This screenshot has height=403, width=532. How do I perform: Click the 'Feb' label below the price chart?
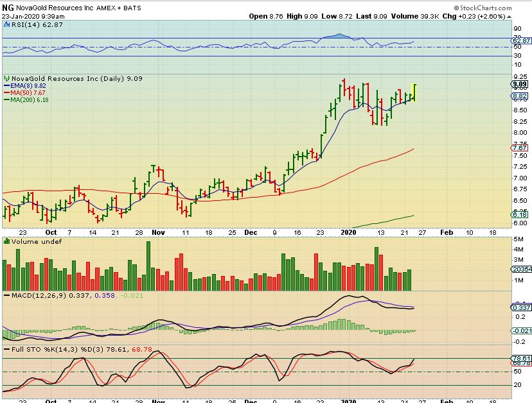447,232
